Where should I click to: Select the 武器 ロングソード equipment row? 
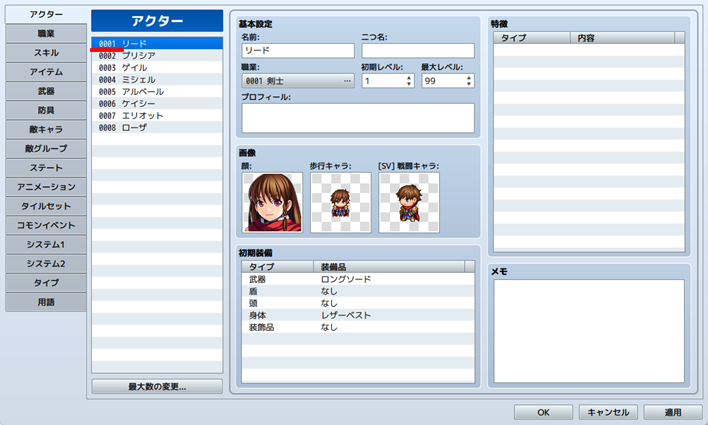click(x=357, y=280)
